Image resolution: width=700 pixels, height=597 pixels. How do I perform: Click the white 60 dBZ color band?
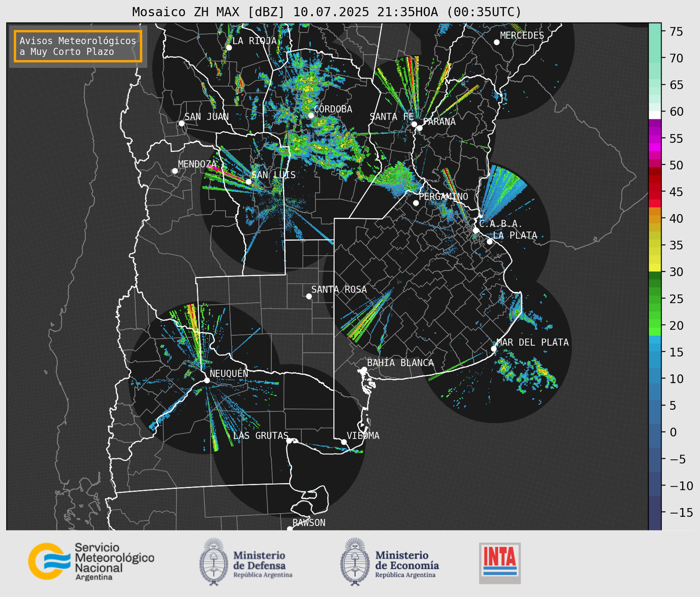pyautogui.click(x=654, y=115)
